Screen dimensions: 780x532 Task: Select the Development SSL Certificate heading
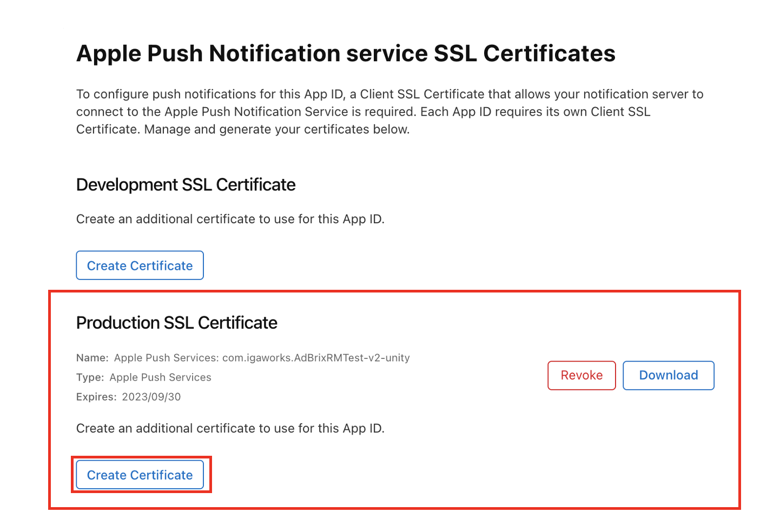coord(186,185)
